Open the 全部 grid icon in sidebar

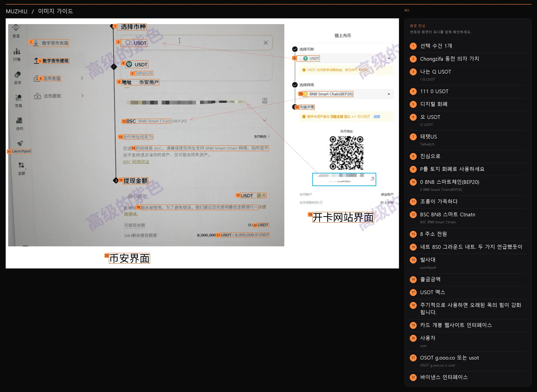tap(21, 165)
